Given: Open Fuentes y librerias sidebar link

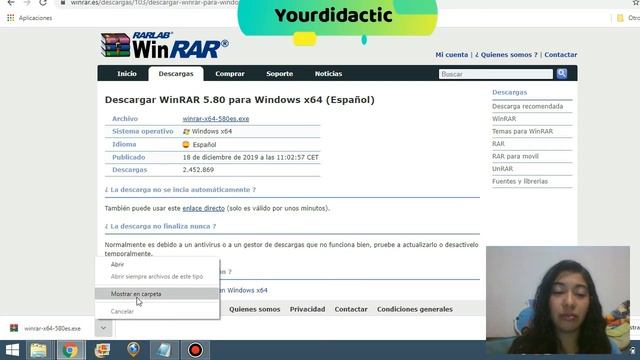Looking at the screenshot, I should 520,181.
